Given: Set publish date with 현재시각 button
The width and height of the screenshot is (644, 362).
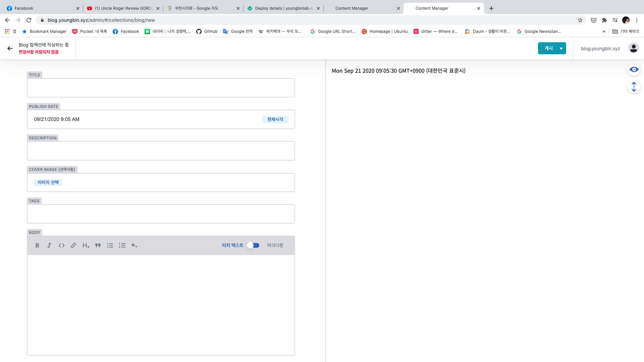Looking at the screenshot, I should (275, 119).
